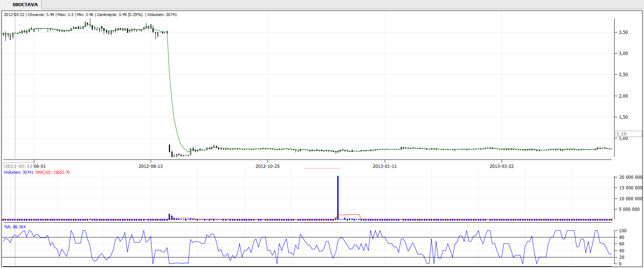Click the 10 000 000 volume axis label

coord(631,199)
